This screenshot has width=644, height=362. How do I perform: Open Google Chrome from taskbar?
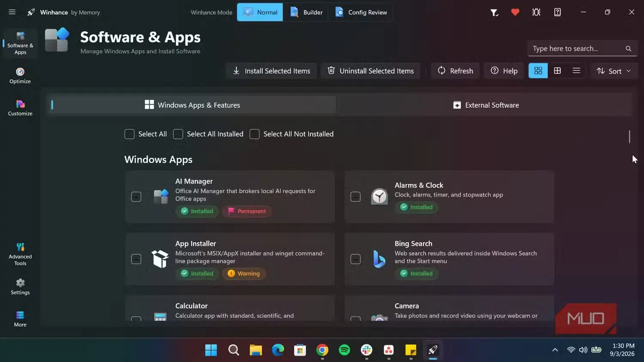click(x=322, y=350)
